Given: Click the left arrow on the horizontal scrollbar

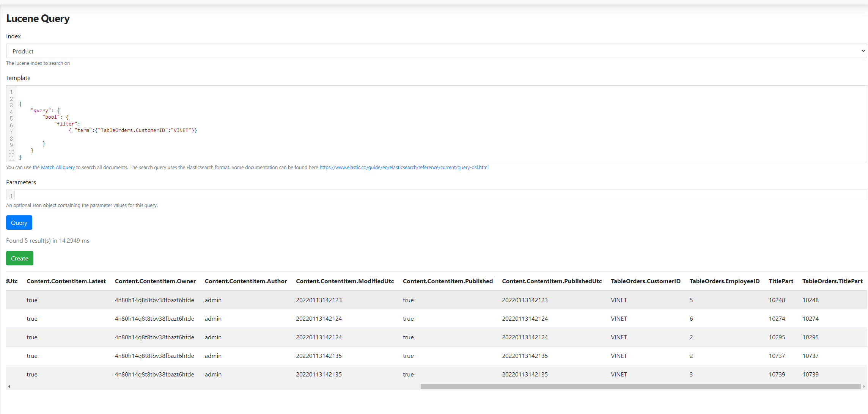Looking at the screenshot, I should pyautogui.click(x=9, y=386).
